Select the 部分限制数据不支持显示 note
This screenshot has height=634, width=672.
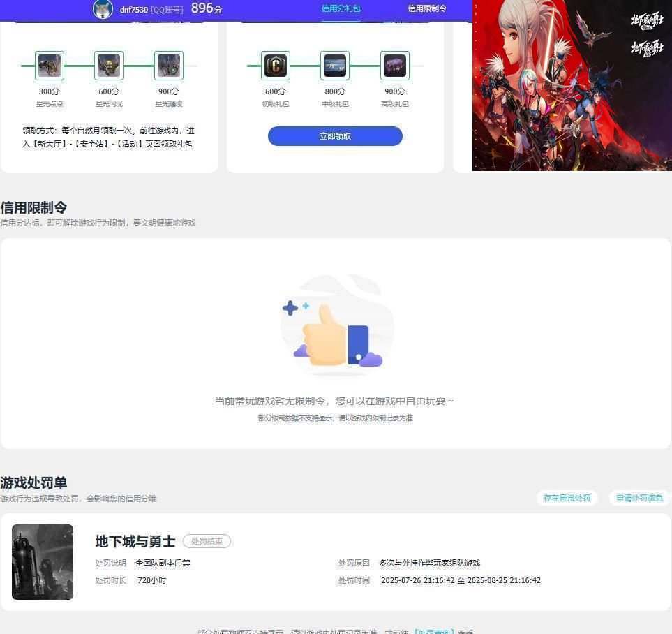click(335, 418)
